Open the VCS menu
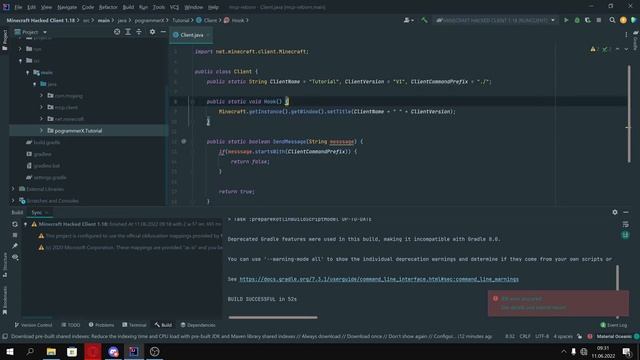640x360 pixels. [x=174, y=7]
